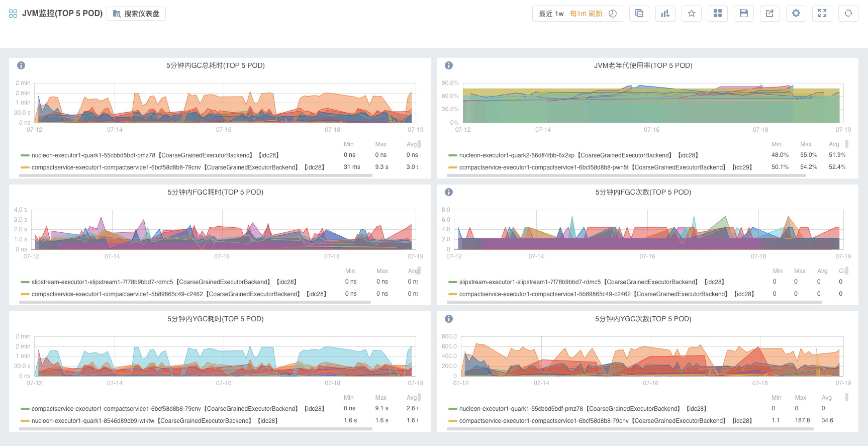This screenshot has height=446, width=868.
Task: Sort by Min column in 老年代使用率 legend
Action: (777, 144)
